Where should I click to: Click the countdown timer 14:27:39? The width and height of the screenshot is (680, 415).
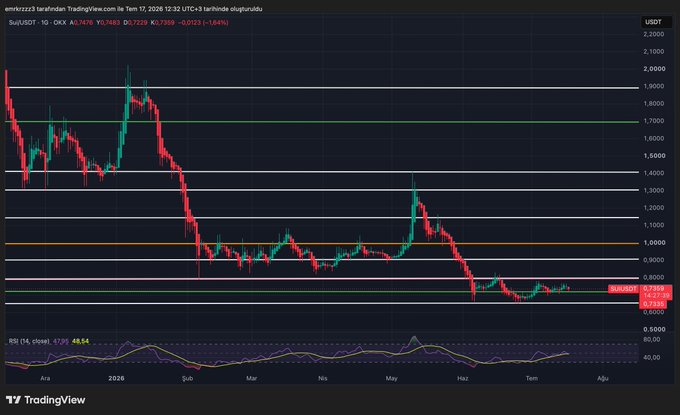(x=655, y=295)
